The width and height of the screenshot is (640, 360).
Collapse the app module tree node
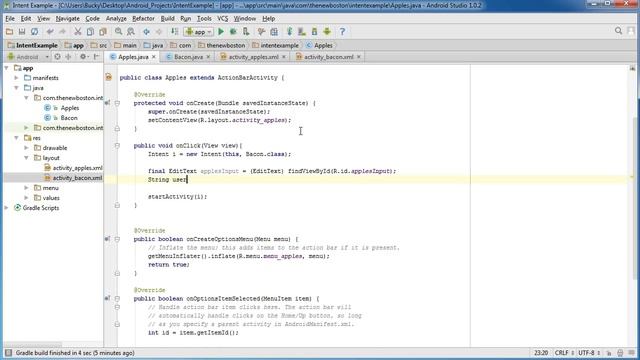pyautogui.click(x=7, y=68)
